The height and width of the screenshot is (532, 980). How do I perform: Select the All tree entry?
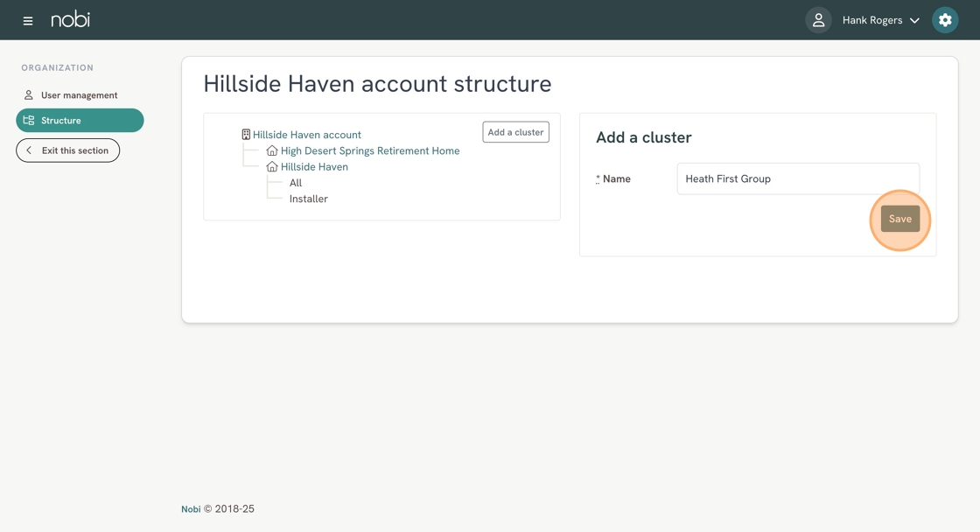point(296,183)
